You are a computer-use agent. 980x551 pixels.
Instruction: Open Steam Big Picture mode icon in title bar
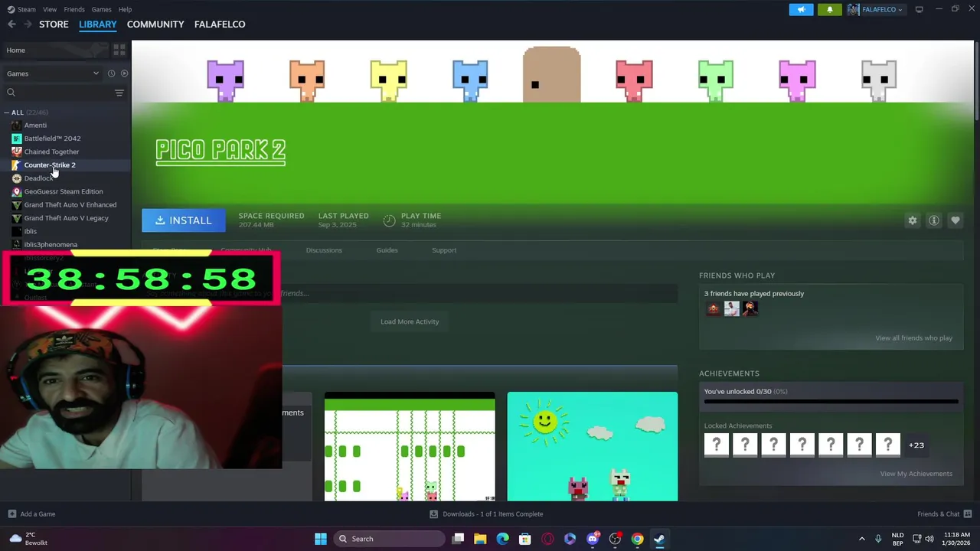pos(919,9)
